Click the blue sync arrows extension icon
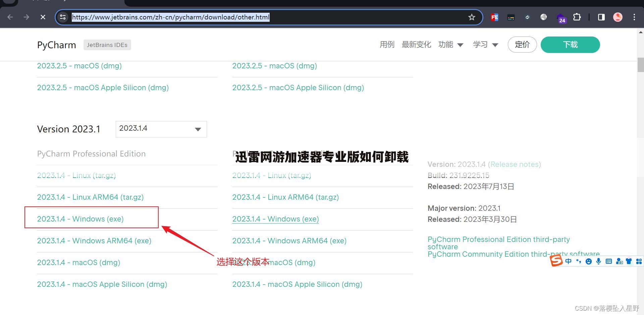 point(527,17)
